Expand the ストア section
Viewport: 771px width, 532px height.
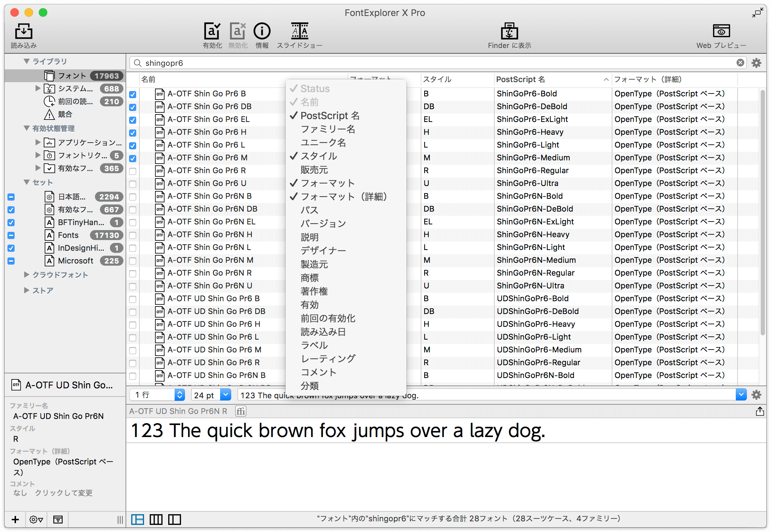26,290
